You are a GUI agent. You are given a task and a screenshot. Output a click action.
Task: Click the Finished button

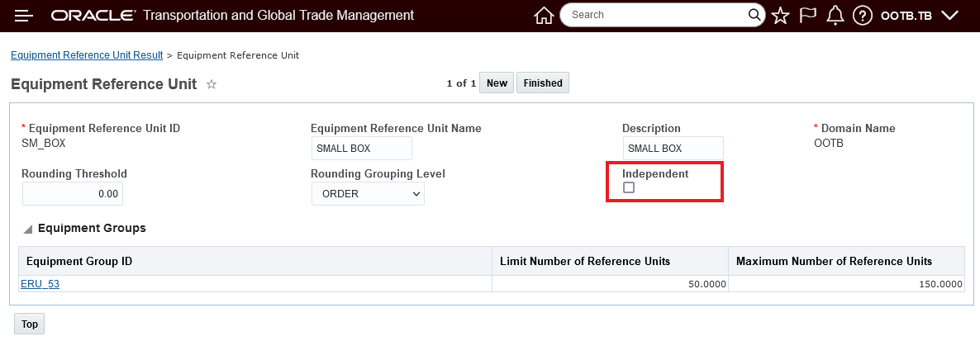click(543, 83)
